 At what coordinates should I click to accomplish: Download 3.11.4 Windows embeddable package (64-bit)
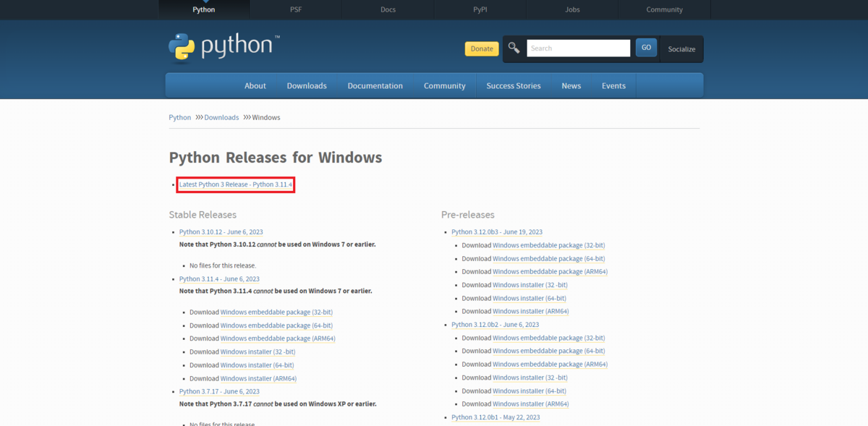click(276, 325)
